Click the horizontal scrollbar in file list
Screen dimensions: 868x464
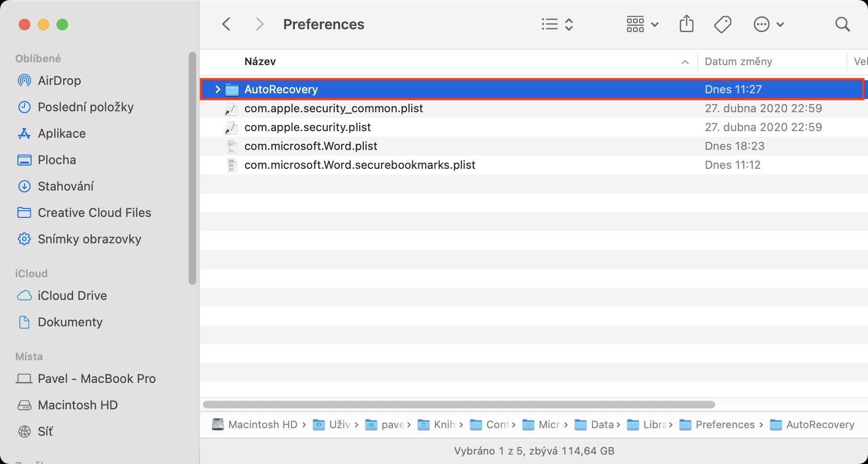[x=459, y=405]
